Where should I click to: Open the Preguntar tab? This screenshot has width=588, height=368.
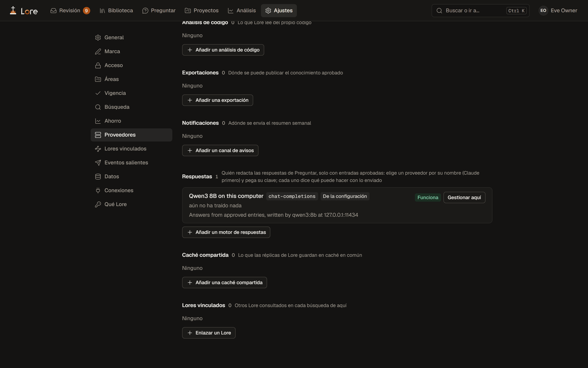(159, 10)
